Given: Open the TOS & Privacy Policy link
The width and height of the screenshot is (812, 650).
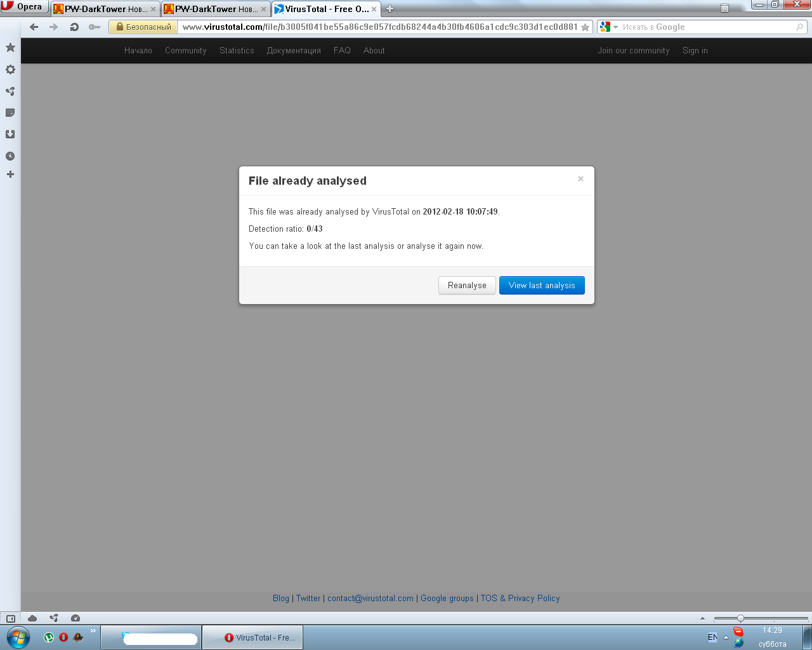Looking at the screenshot, I should point(520,598).
